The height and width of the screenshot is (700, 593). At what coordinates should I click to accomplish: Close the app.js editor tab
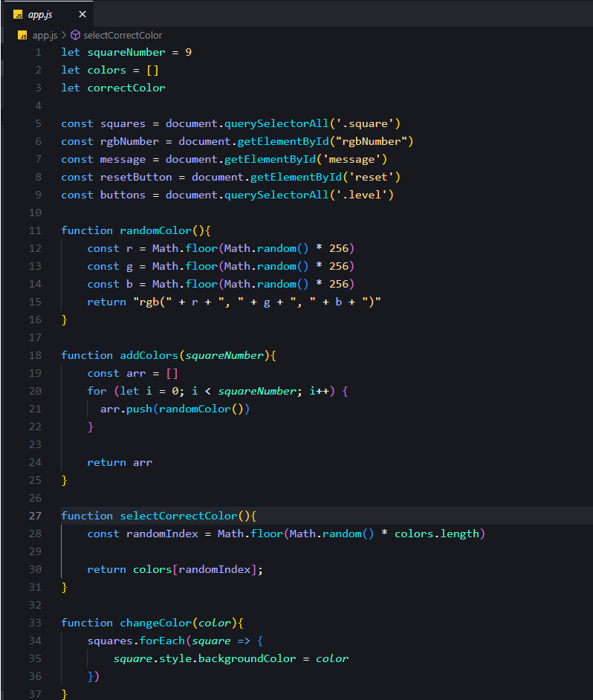tap(82, 14)
